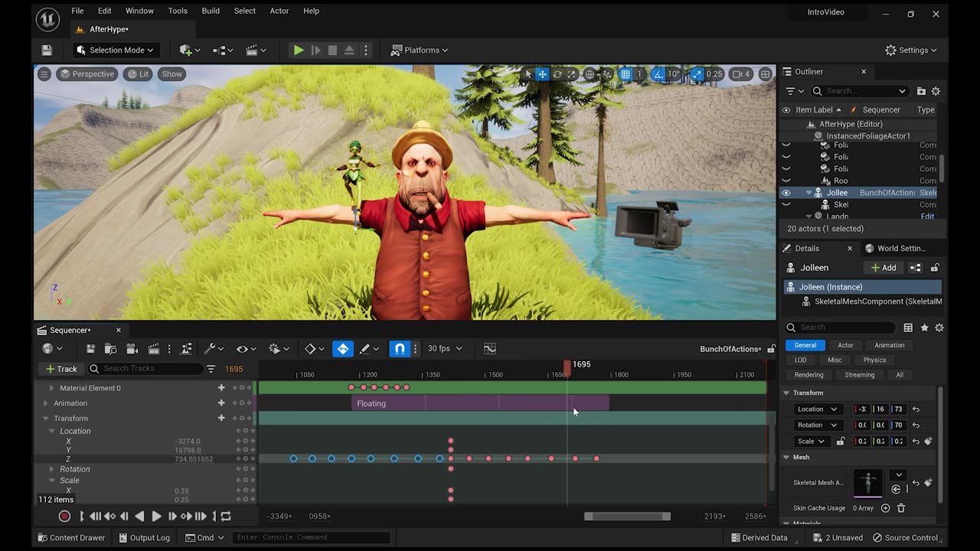
Task: Open Sequencer curve editor icon
Action: tap(490, 348)
